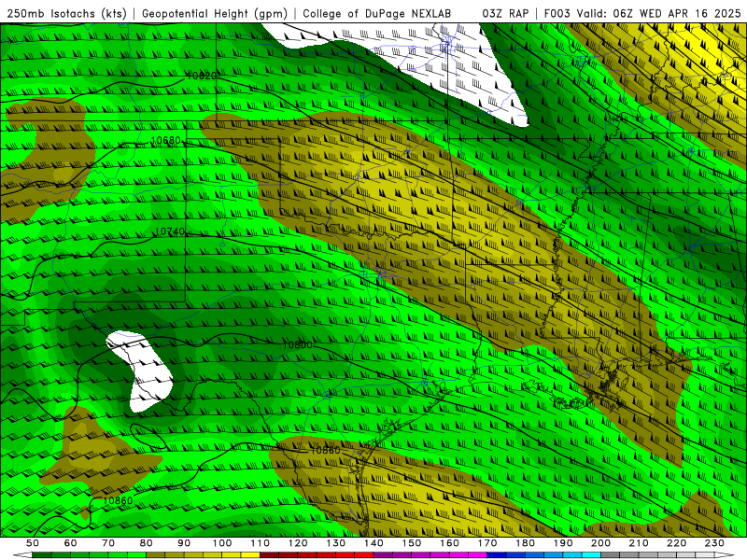This screenshot has width=747, height=560.
Task: Pick the dark blue swatch on the color bar
Action: pos(497,555)
